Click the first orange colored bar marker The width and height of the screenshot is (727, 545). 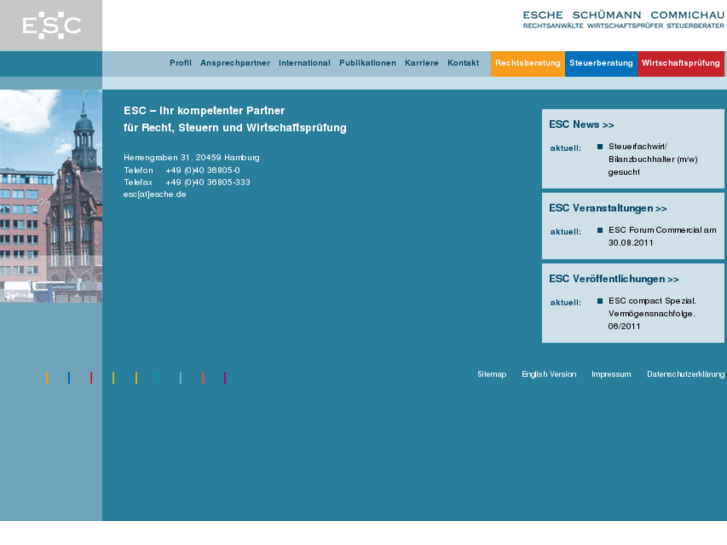click(x=47, y=378)
